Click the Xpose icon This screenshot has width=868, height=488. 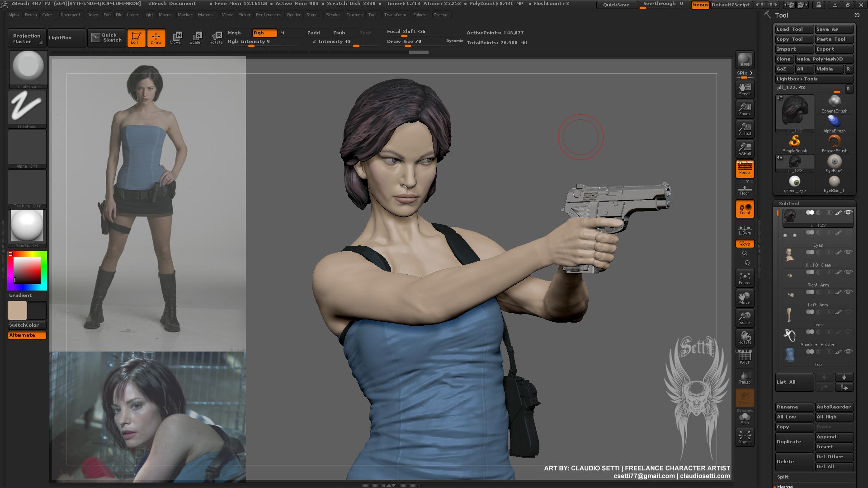745,437
